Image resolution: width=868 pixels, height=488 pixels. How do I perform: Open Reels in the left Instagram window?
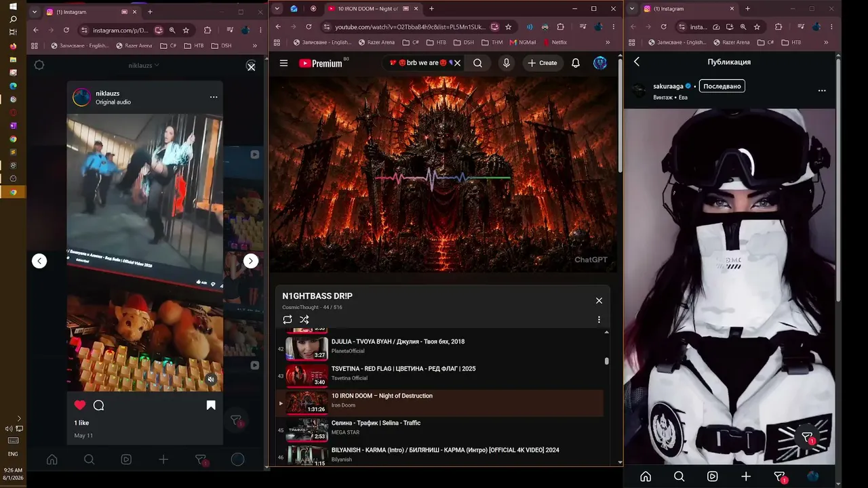click(x=126, y=460)
